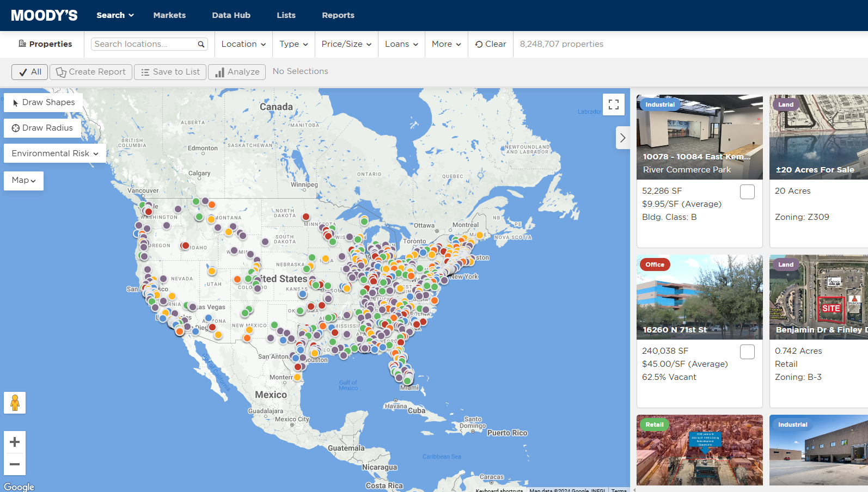This screenshot has height=492, width=868.
Task: Collapse the map panel with arrow
Action: click(x=623, y=138)
